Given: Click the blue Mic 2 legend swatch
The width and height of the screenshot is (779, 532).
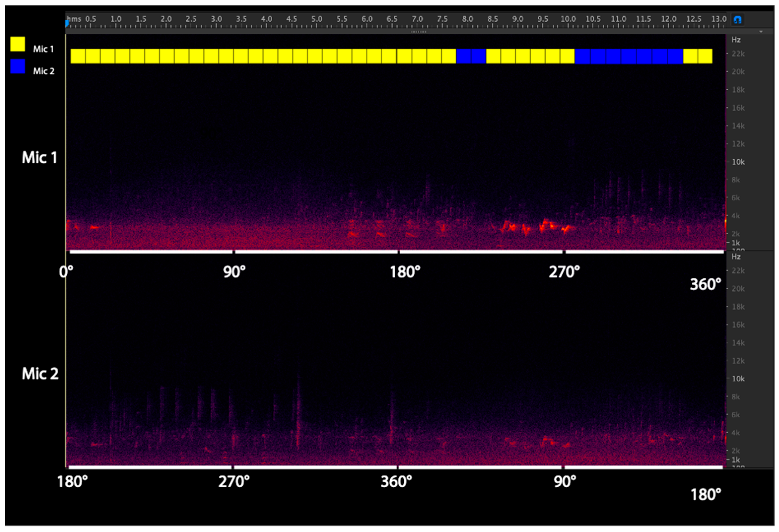Looking at the screenshot, I should pyautogui.click(x=17, y=66).
